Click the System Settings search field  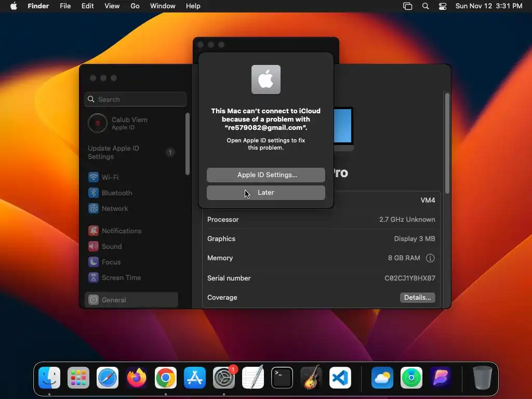[136, 99]
